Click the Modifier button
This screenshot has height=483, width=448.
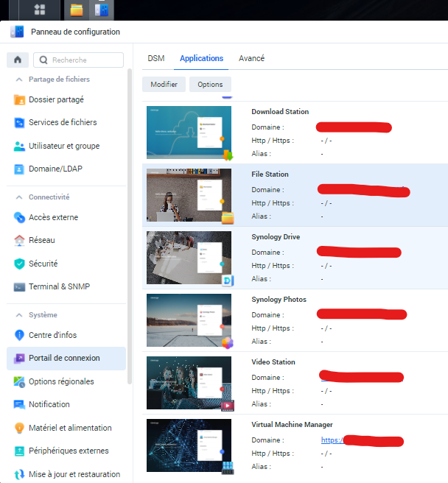click(164, 85)
